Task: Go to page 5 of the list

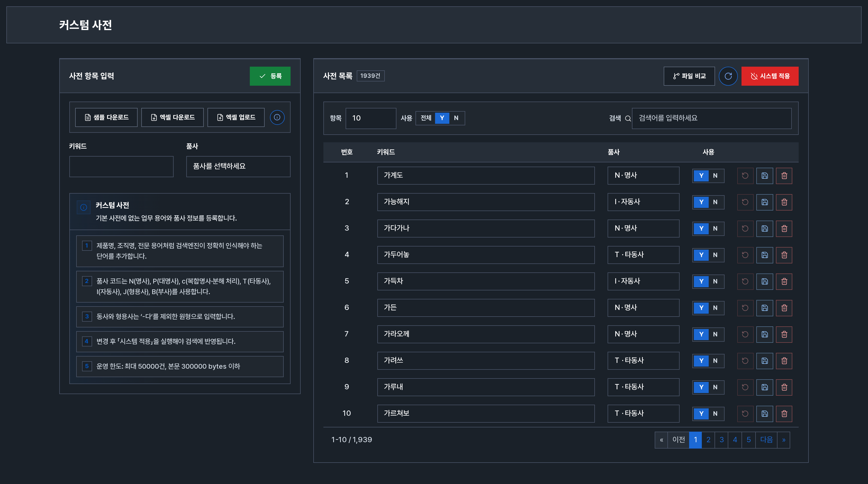Action: coord(748,440)
